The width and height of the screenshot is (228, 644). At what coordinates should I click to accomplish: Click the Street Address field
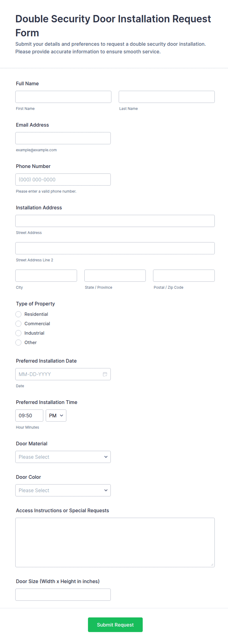coord(115,221)
